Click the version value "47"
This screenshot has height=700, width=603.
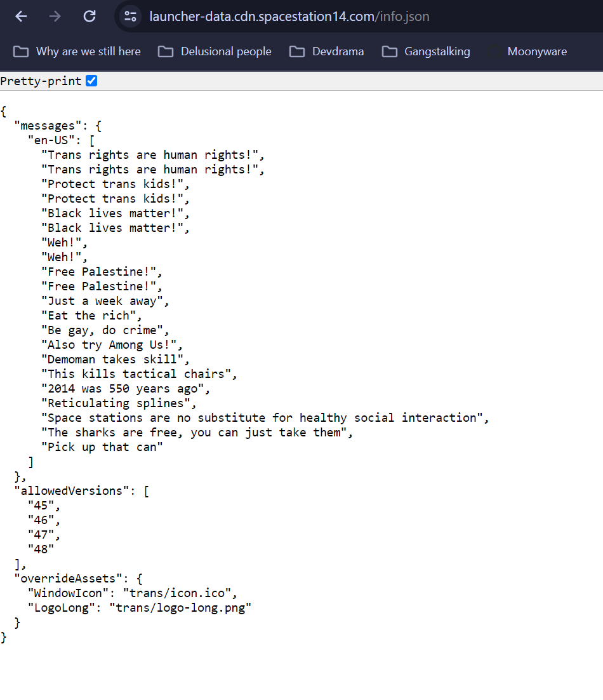41,535
